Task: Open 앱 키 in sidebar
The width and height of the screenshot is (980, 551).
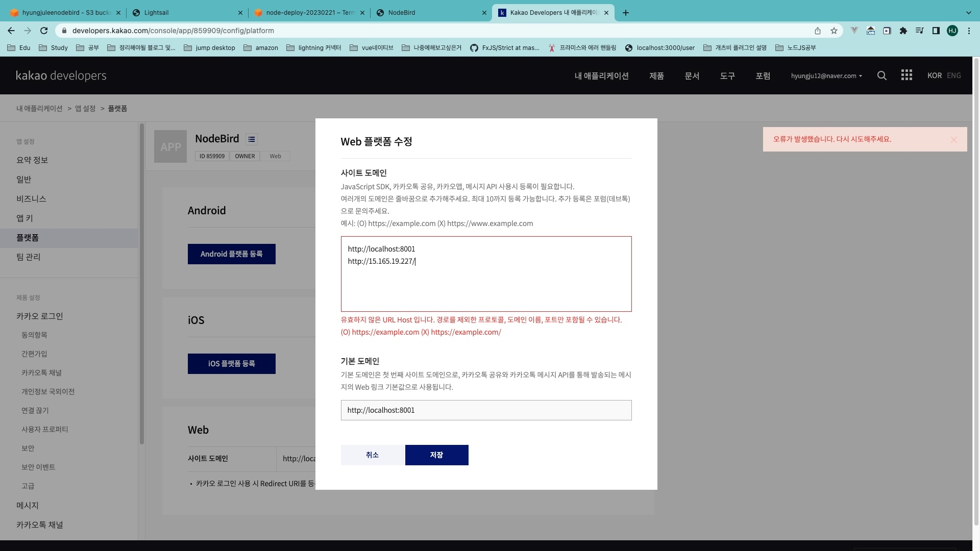Action: coord(24,218)
